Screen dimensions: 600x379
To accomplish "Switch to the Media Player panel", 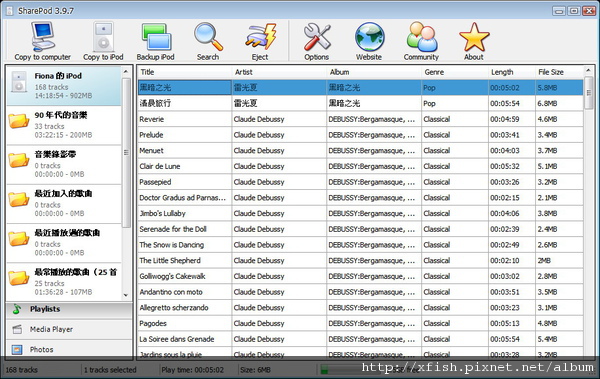I will (x=69, y=329).
